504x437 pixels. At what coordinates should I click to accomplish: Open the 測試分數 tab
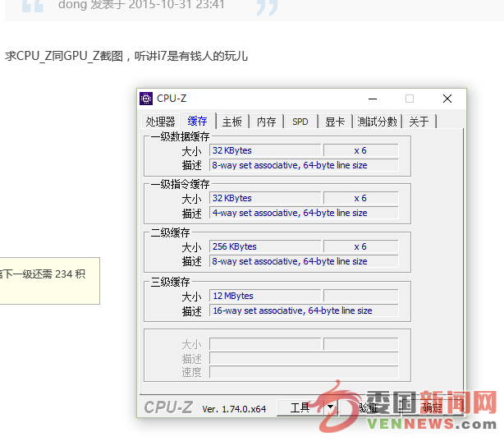[x=378, y=122]
